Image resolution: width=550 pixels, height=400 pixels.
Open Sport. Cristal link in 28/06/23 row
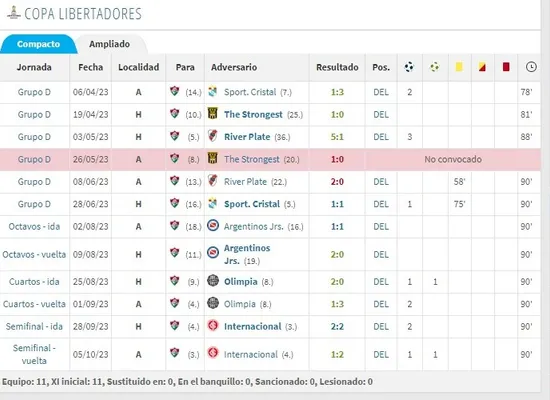tap(252, 204)
